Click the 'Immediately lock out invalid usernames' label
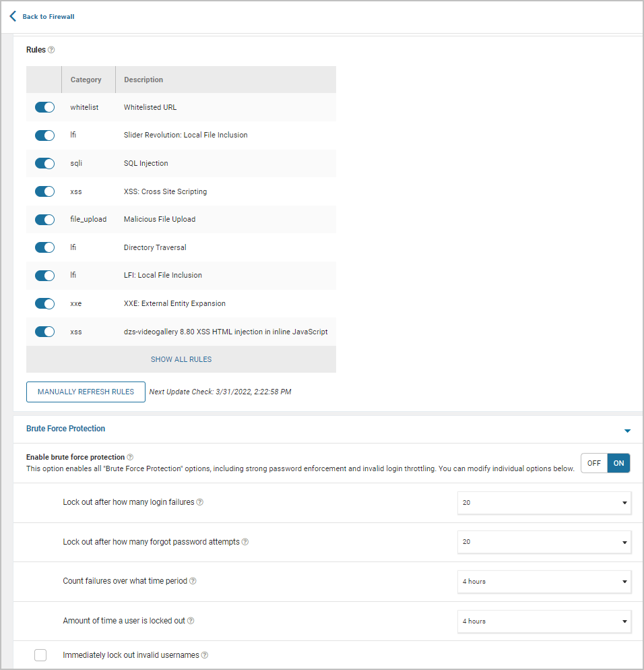Viewport: 644px width, 670px height. point(131,655)
